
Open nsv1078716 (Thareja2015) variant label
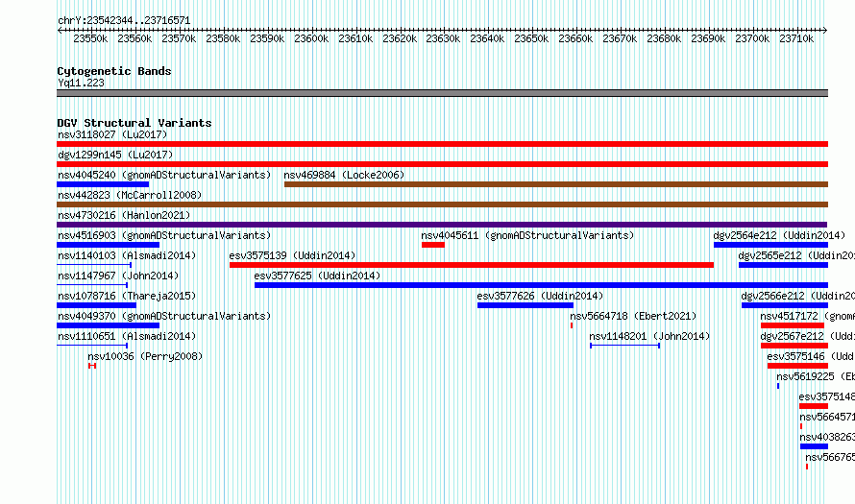127,296
